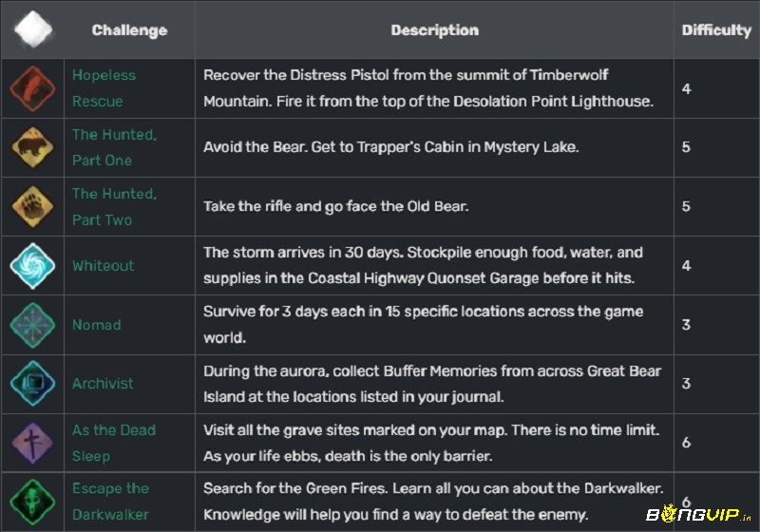Click the bear icon for Hunted Part One

point(32,147)
